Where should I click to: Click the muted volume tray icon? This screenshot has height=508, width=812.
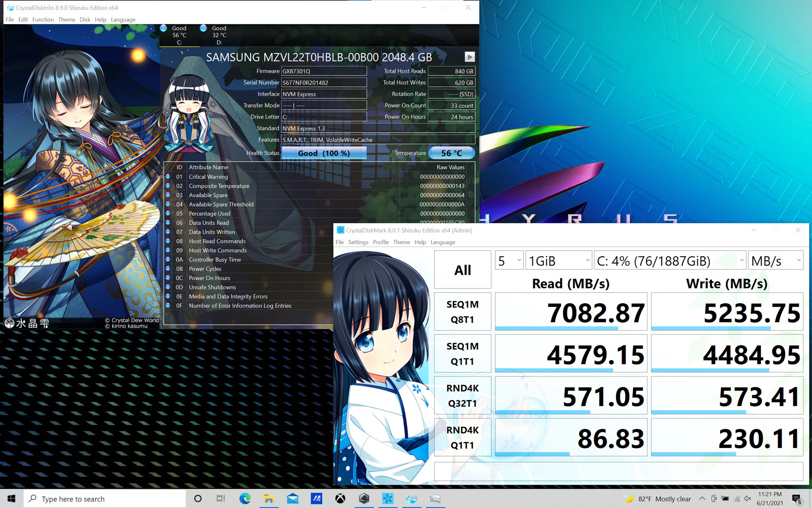(x=748, y=499)
